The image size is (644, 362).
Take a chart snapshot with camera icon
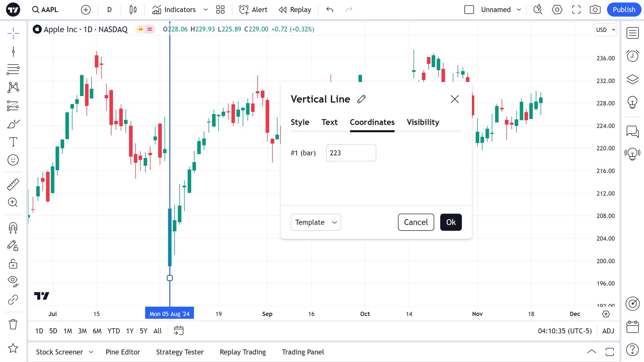[x=595, y=10]
